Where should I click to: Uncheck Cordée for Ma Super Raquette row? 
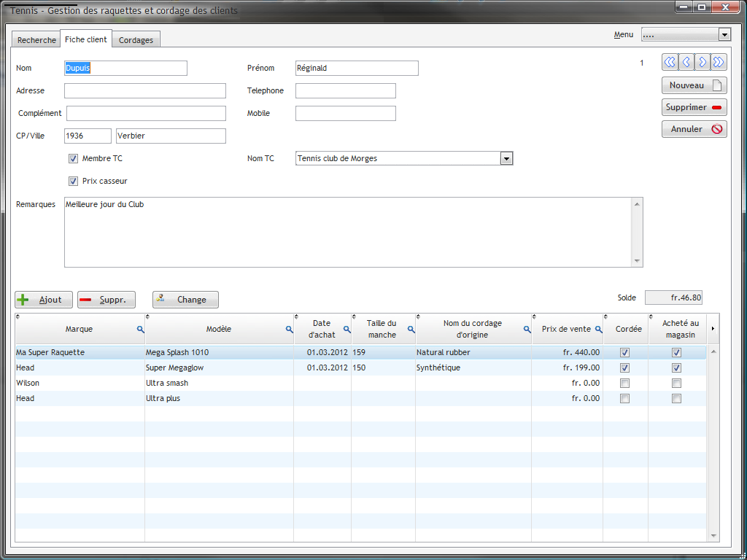tap(625, 352)
